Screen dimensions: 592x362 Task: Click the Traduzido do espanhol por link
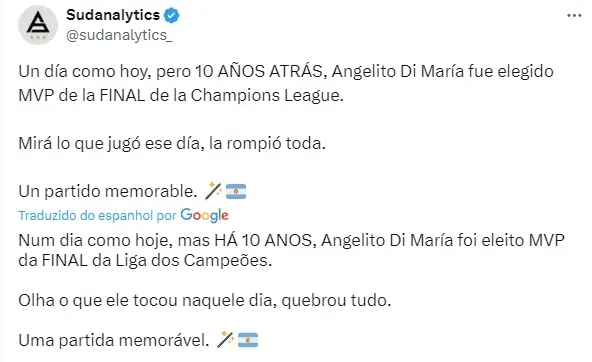(x=97, y=216)
